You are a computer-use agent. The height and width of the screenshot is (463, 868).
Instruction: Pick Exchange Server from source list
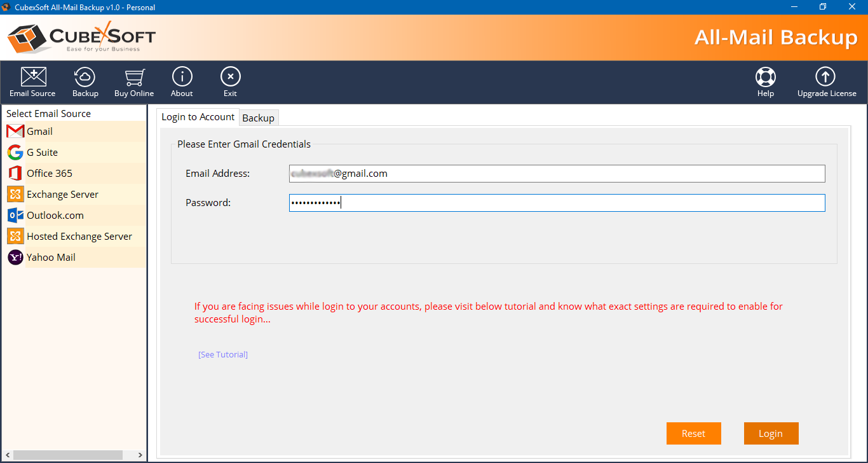[62, 195]
